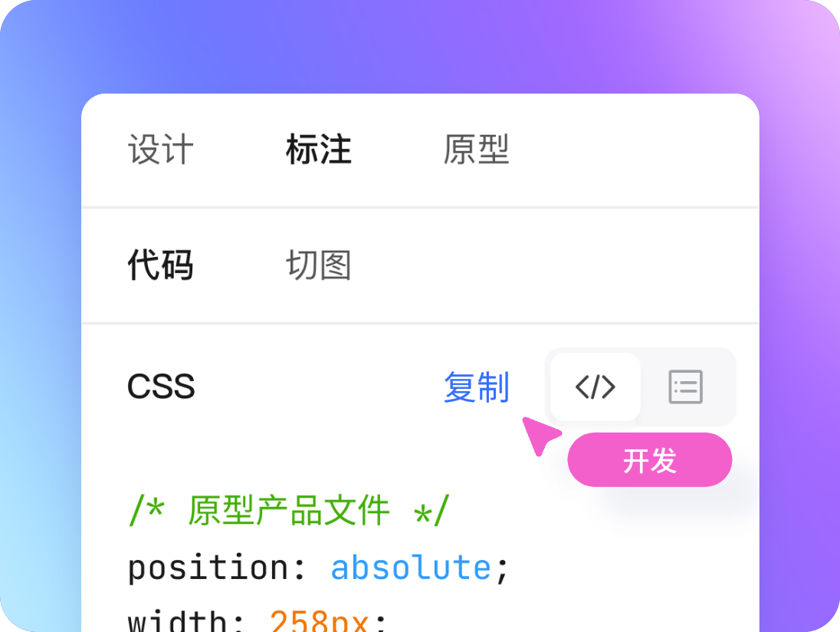Switch to code view with the </> icon
The height and width of the screenshot is (632, 840).
[x=596, y=387]
